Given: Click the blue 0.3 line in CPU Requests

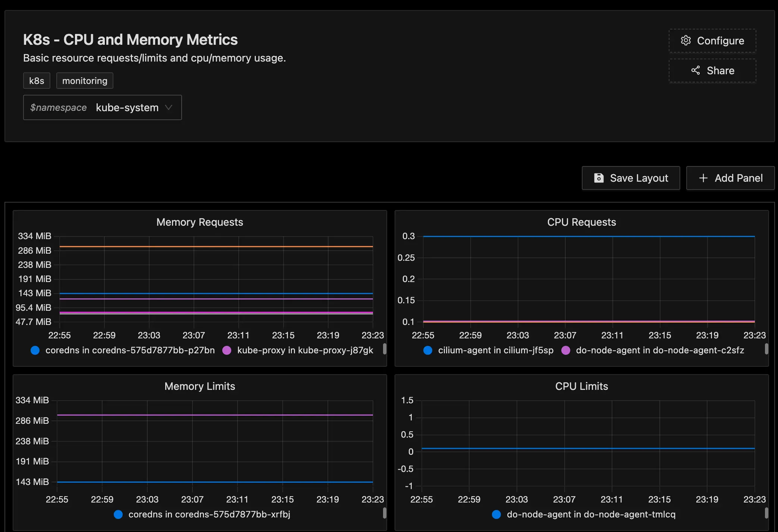Looking at the screenshot, I should pyautogui.click(x=589, y=236).
